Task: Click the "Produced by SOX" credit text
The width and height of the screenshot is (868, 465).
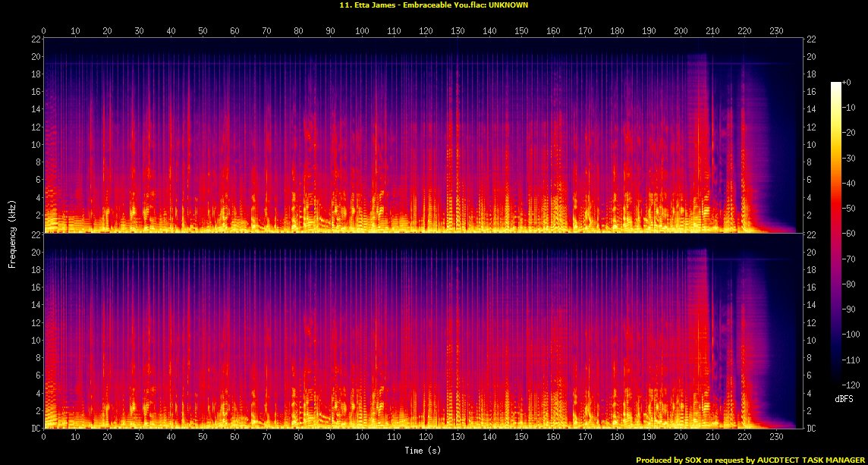Action: 750,460
